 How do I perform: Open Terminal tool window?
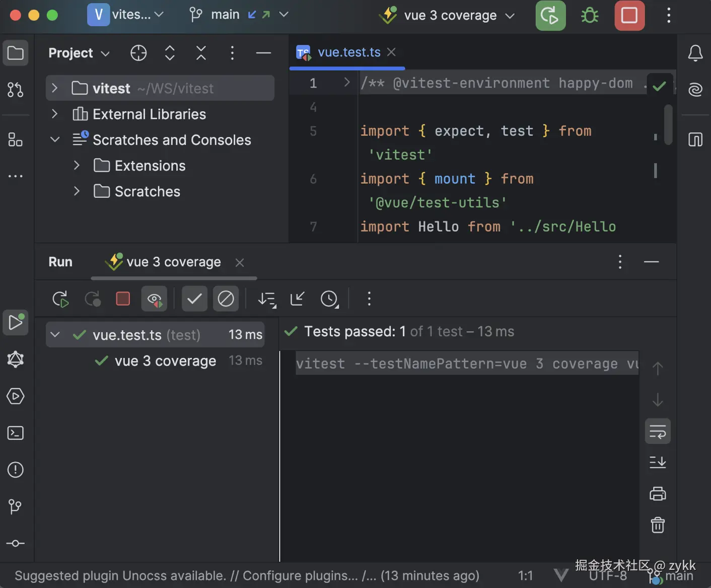coord(16,433)
